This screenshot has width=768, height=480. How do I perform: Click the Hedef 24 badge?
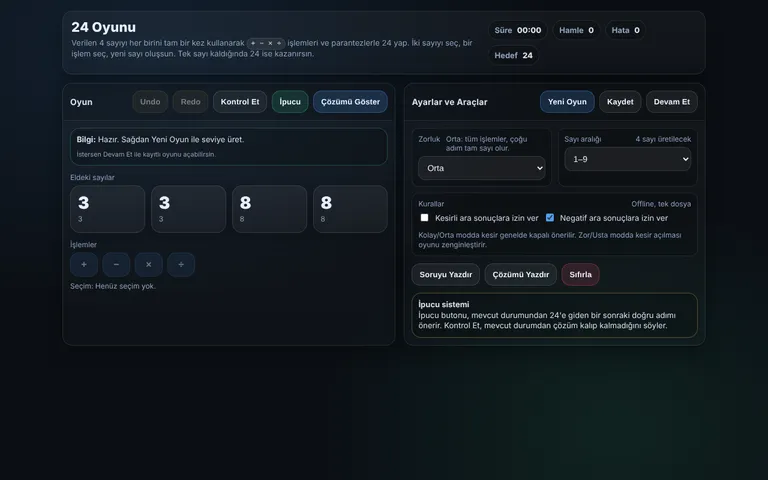click(513, 55)
